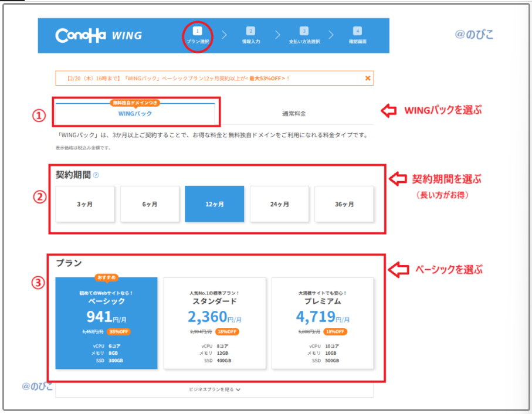Click the campaign banner text about 最大53%OFF
Image resolution: width=532 pixels, height=414 pixels.
(178, 79)
